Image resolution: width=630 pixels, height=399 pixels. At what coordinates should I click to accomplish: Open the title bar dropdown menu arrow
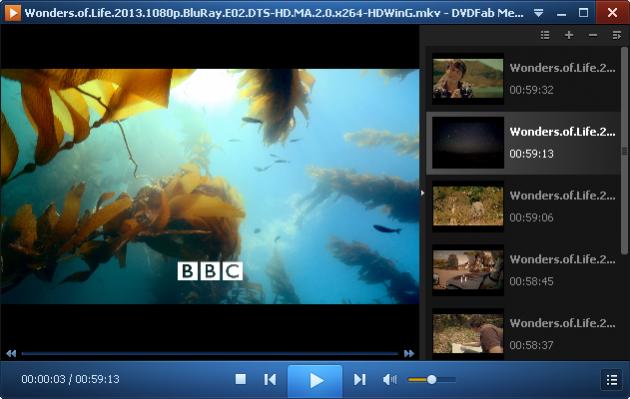pyautogui.click(x=538, y=13)
